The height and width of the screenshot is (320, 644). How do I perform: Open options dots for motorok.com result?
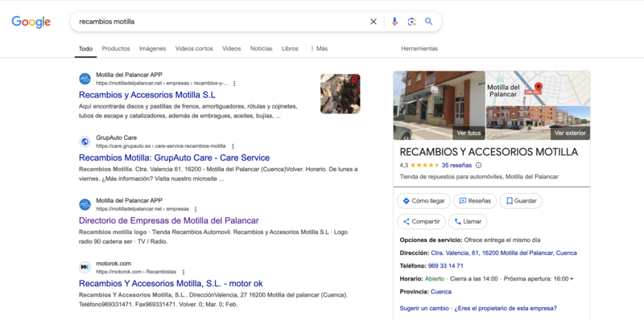coord(184,272)
